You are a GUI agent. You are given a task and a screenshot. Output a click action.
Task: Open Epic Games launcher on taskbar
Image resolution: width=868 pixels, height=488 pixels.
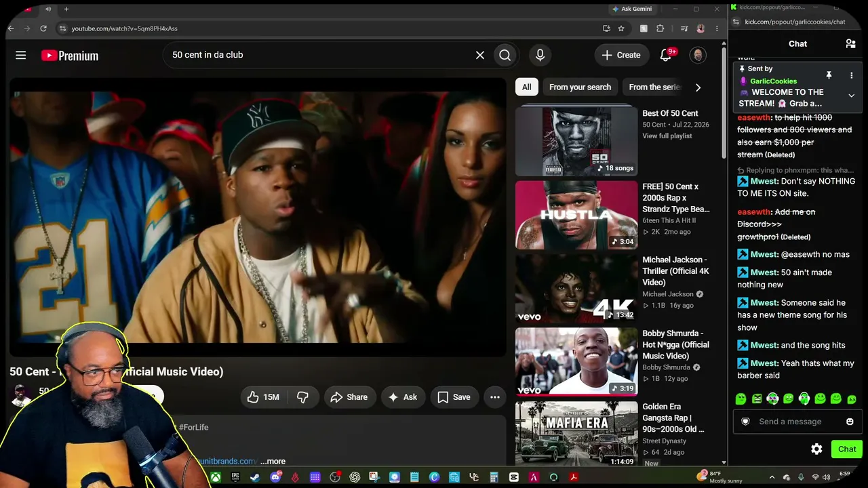[x=235, y=477]
